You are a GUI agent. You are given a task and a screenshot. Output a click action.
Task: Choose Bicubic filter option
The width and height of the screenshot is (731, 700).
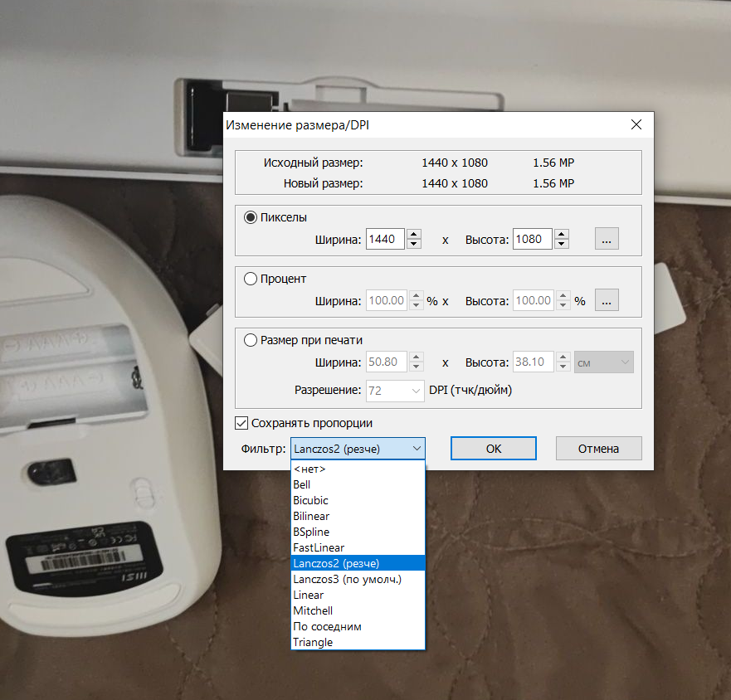pos(358,500)
